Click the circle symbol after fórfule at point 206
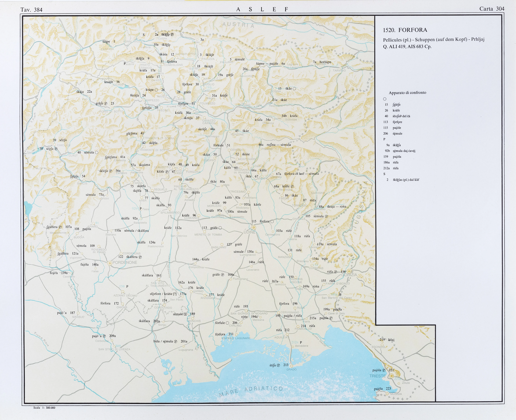The image size is (516, 420). click(x=227, y=323)
